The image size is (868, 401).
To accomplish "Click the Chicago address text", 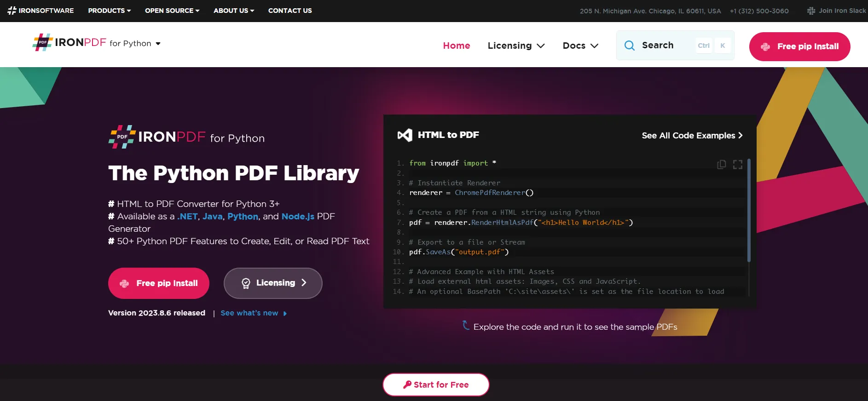I will coord(650,11).
